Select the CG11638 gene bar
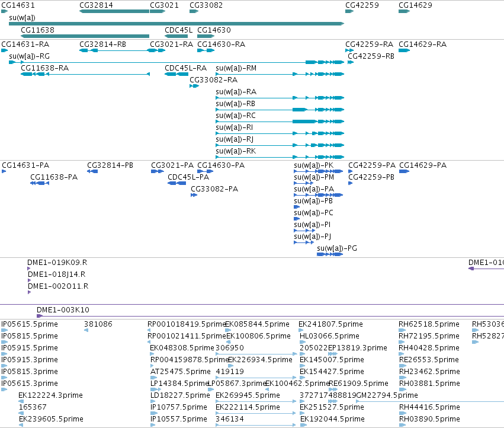 click(85, 36)
